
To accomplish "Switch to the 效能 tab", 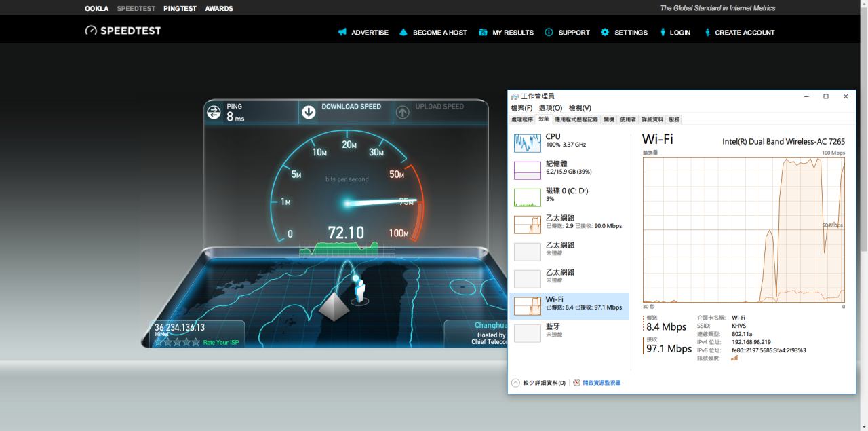I will pos(544,119).
